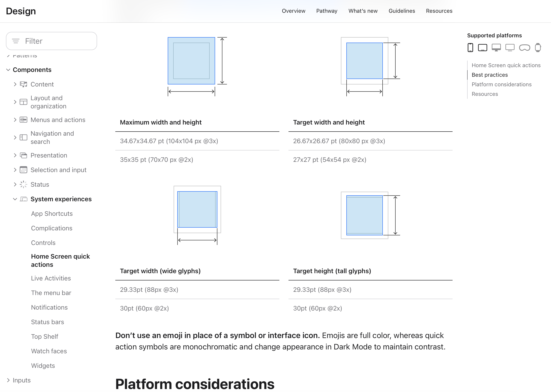Open the Guidelines tab in top navigation

coord(402,11)
